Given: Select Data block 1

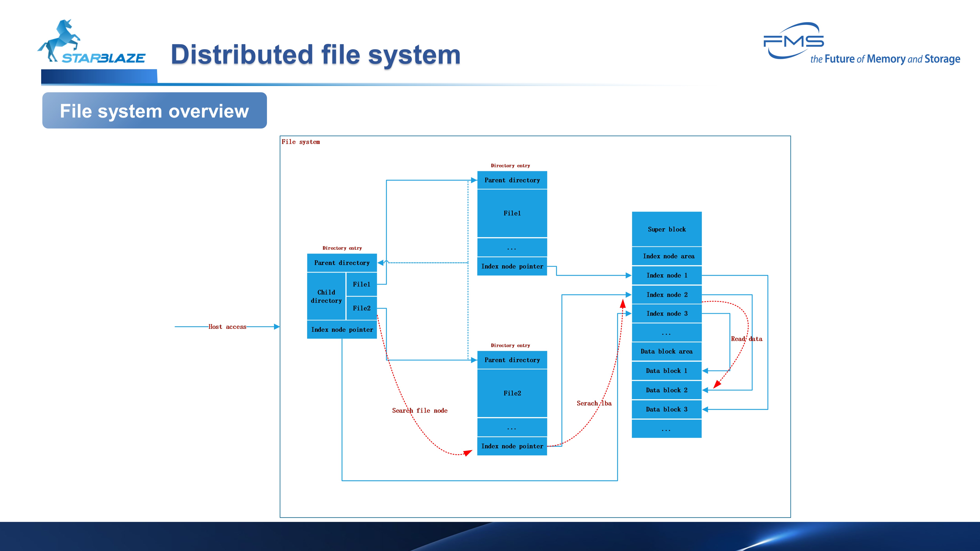Looking at the screenshot, I should point(667,371).
